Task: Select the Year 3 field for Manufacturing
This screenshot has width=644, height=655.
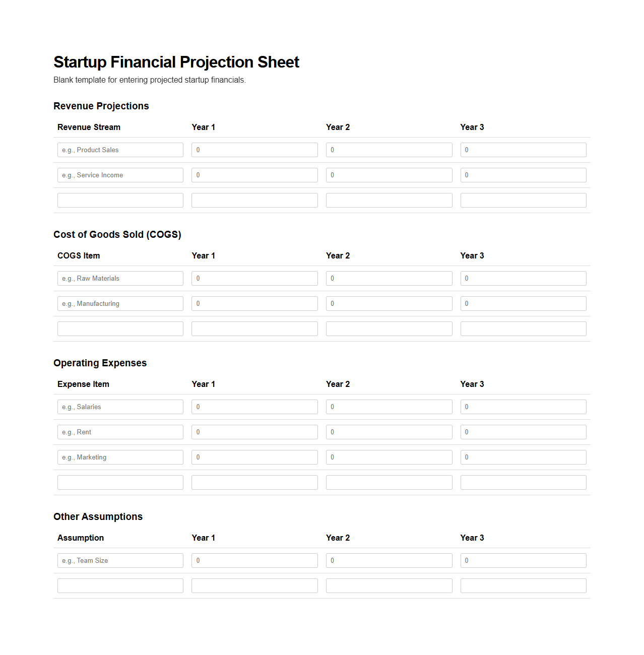Action: tap(523, 303)
